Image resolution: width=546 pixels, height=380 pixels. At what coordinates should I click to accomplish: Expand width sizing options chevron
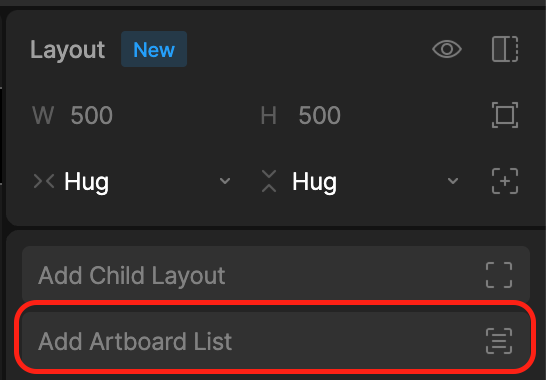click(x=225, y=181)
